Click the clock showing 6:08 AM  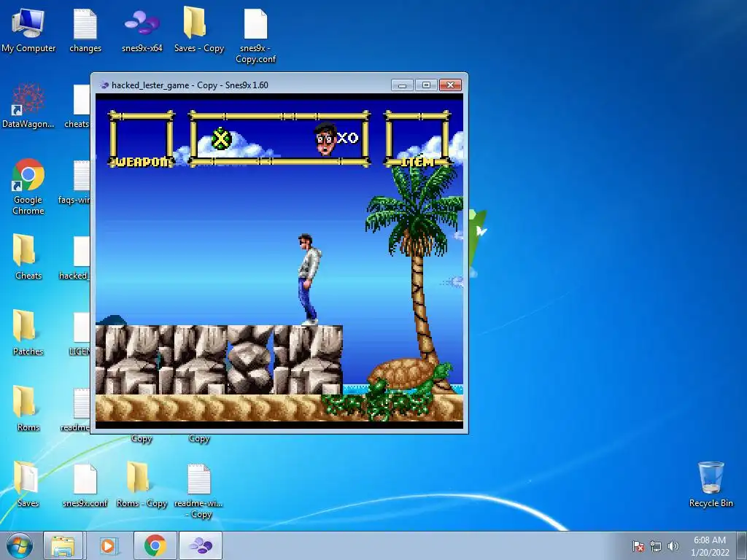710,545
